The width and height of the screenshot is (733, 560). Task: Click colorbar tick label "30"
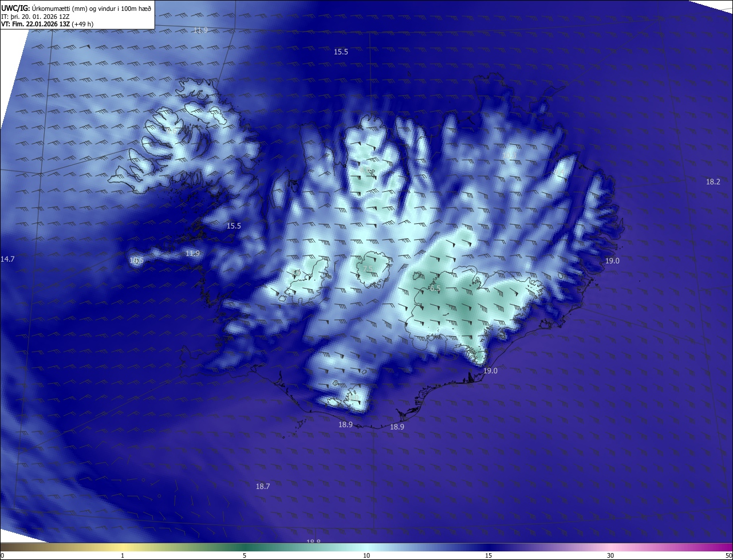pos(610,555)
